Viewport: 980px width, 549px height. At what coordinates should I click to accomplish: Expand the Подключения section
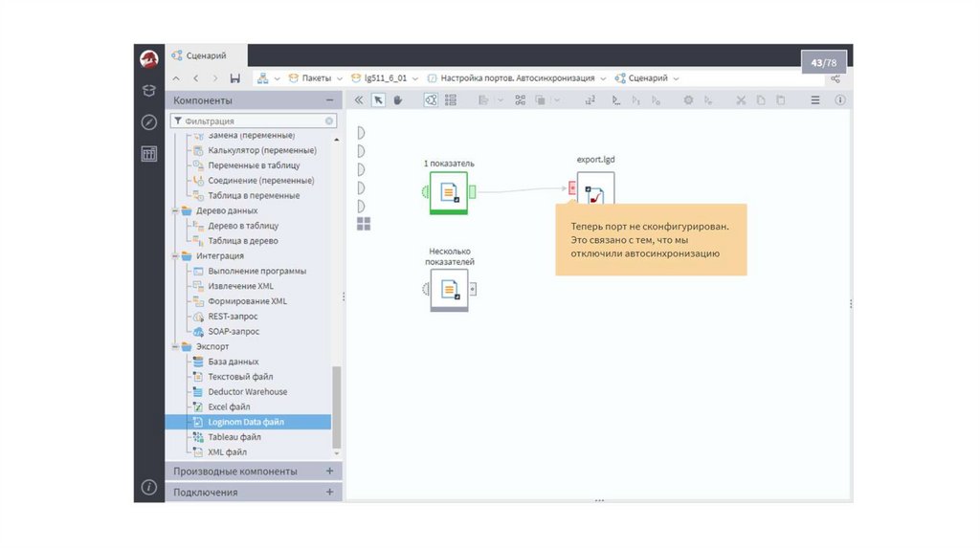[x=329, y=492]
